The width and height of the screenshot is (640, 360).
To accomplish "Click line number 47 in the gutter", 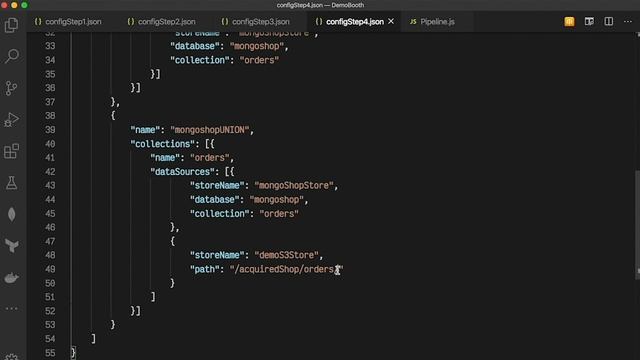I will click(50, 241).
